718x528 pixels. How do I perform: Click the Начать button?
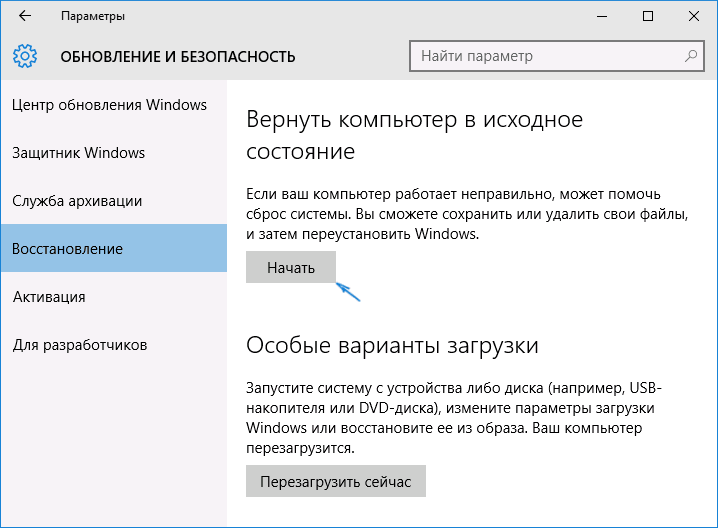click(291, 267)
